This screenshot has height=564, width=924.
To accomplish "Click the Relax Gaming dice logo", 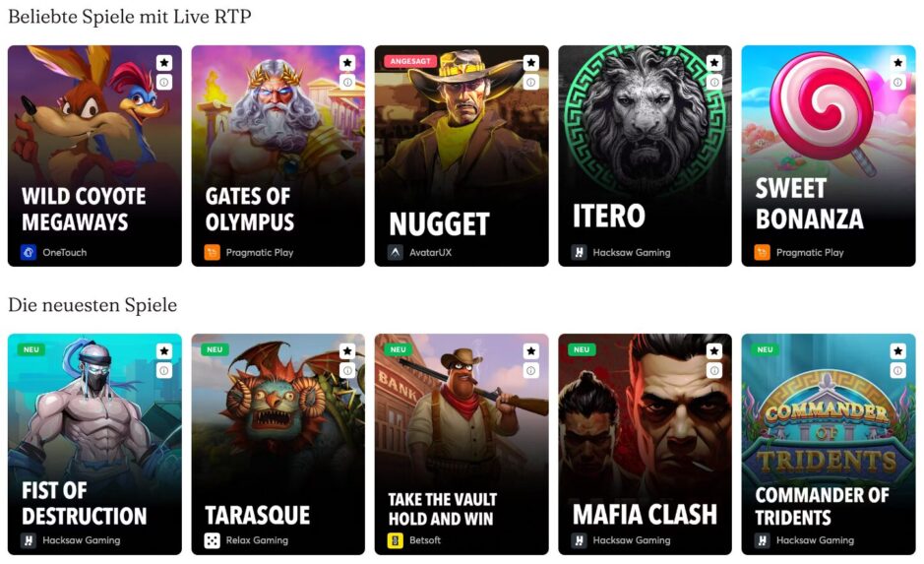I will click(x=212, y=539).
